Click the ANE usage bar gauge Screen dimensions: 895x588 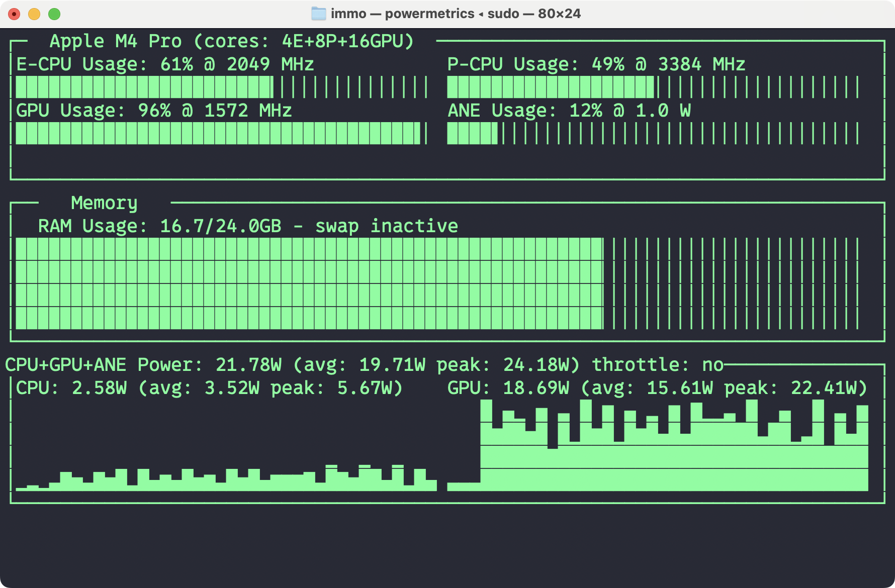point(653,133)
